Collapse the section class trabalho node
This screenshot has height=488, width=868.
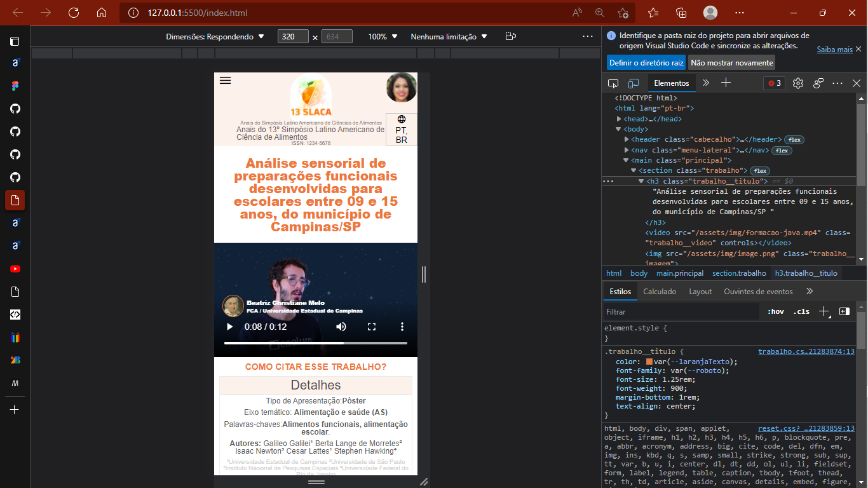tap(634, 171)
